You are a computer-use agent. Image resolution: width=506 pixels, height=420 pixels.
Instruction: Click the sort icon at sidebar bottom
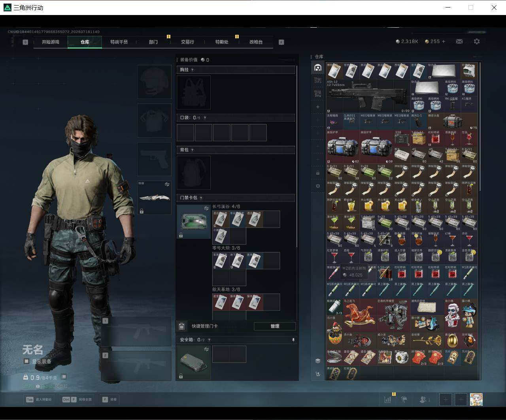[x=318, y=374]
